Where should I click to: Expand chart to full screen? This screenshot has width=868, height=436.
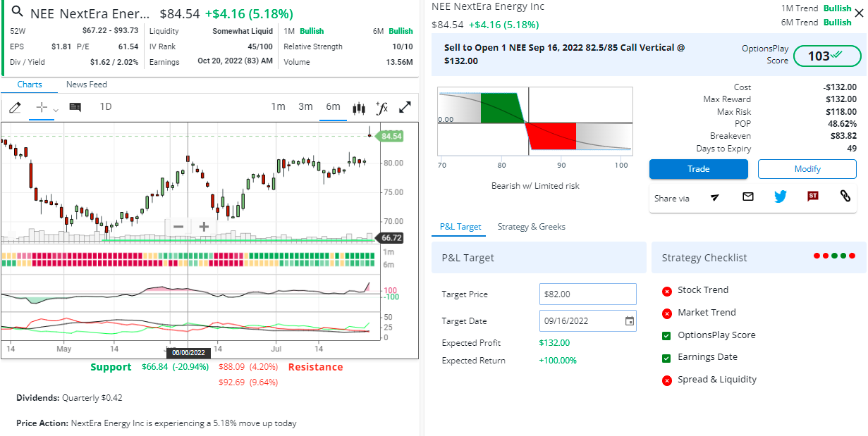tap(405, 107)
